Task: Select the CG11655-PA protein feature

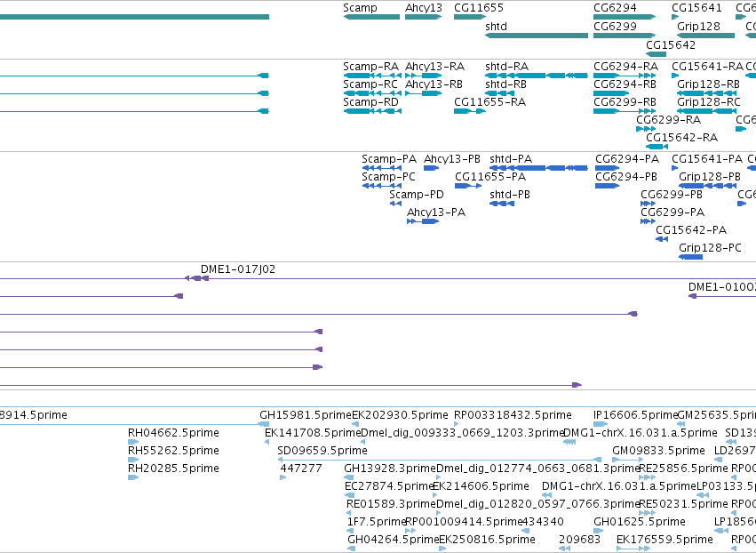Action: pyautogui.click(x=468, y=186)
